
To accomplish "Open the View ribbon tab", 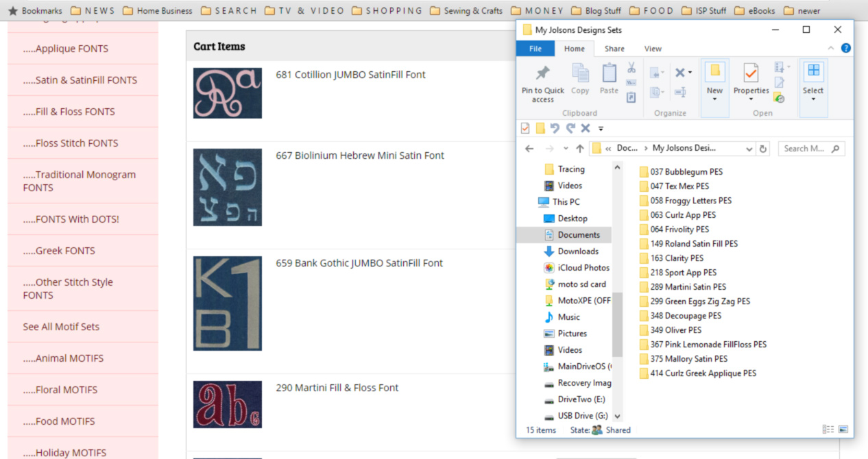I will pyautogui.click(x=653, y=49).
